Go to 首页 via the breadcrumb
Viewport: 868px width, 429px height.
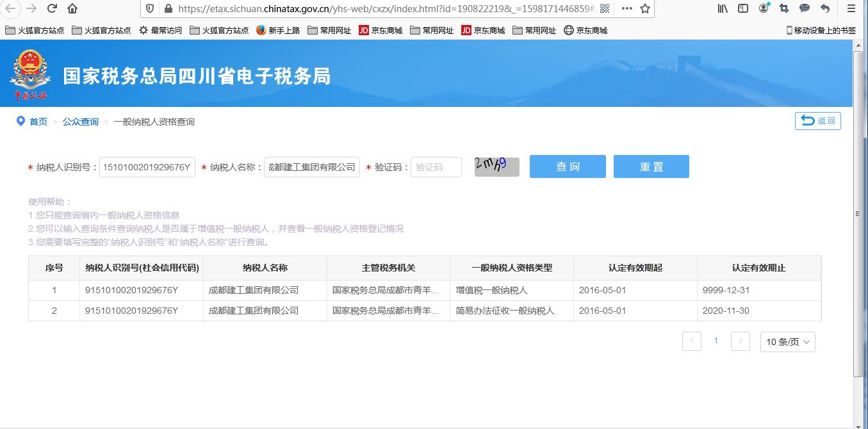click(38, 121)
